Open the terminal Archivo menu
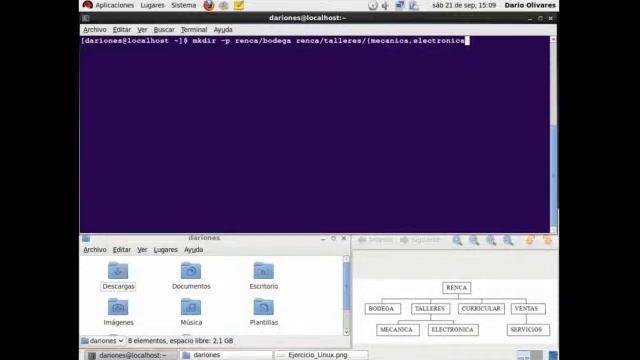The image size is (640, 360). [x=95, y=30]
